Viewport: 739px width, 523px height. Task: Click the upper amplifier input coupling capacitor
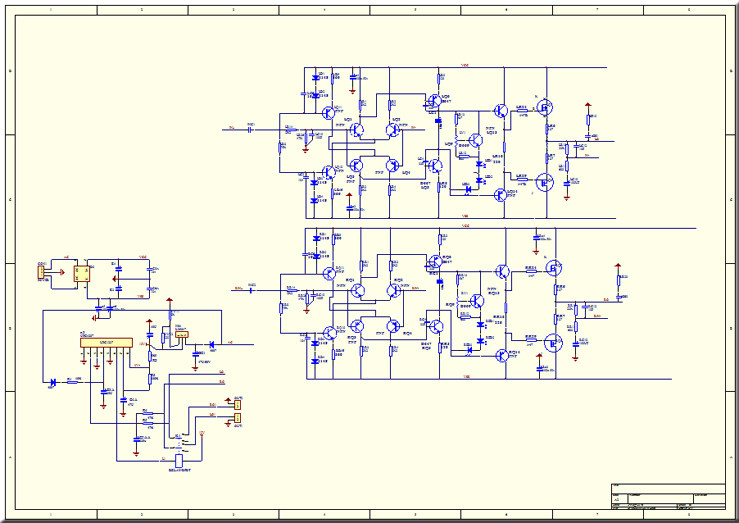(250, 129)
